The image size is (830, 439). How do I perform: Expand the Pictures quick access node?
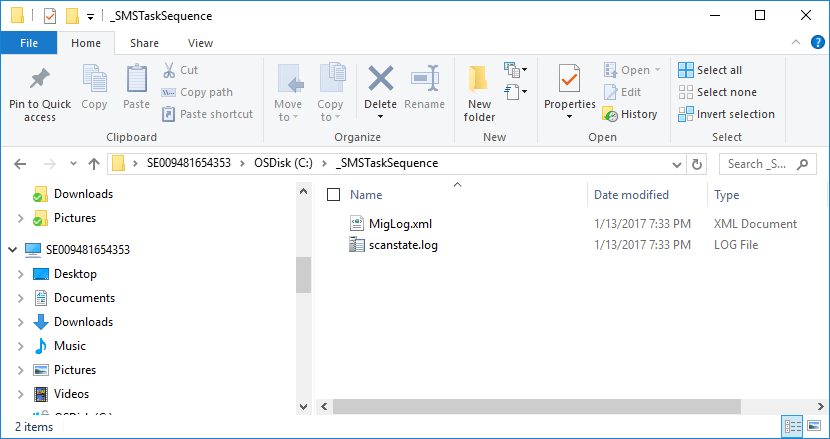point(20,218)
